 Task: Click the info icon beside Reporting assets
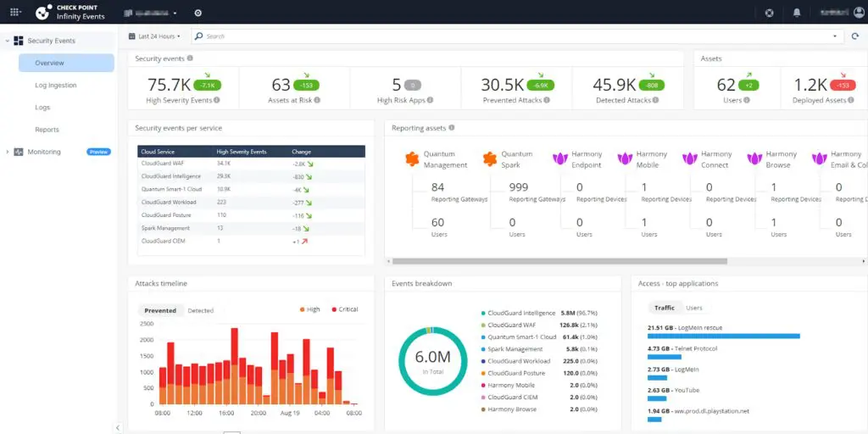(452, 128)
